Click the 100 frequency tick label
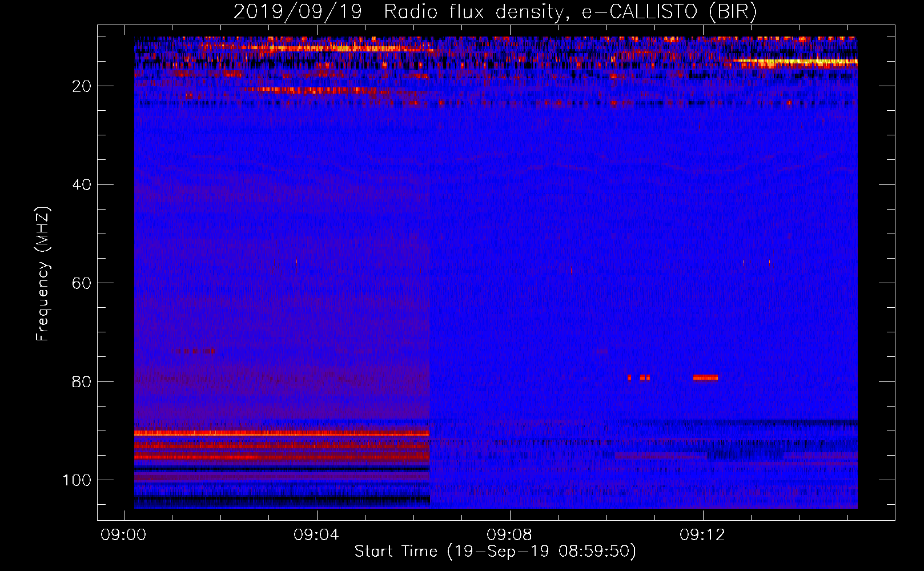 tap(77, 480)
